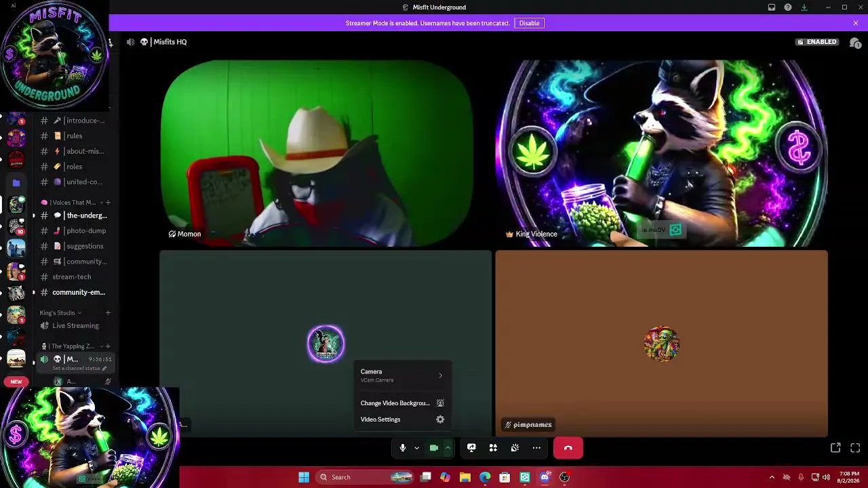Image resolution: width=868 pixels, height=488 pixels.
Task: Open the Camera submenu entry
Action: tap(402, 375)
